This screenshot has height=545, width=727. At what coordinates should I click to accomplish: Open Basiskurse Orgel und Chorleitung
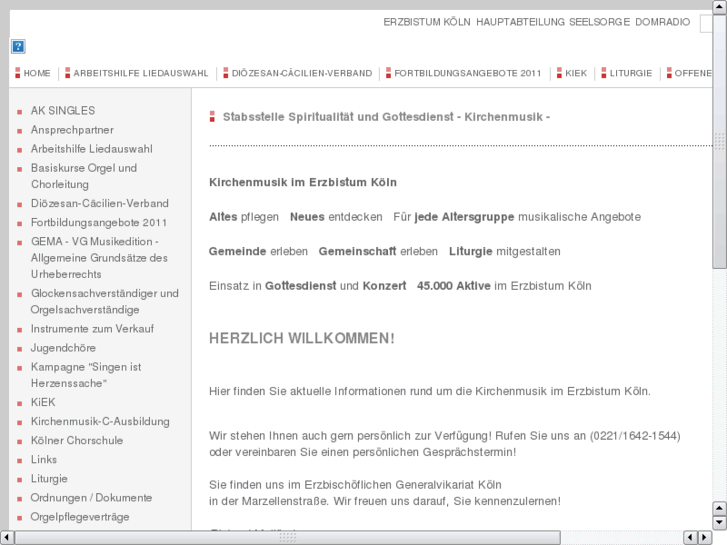click(84, 176)
